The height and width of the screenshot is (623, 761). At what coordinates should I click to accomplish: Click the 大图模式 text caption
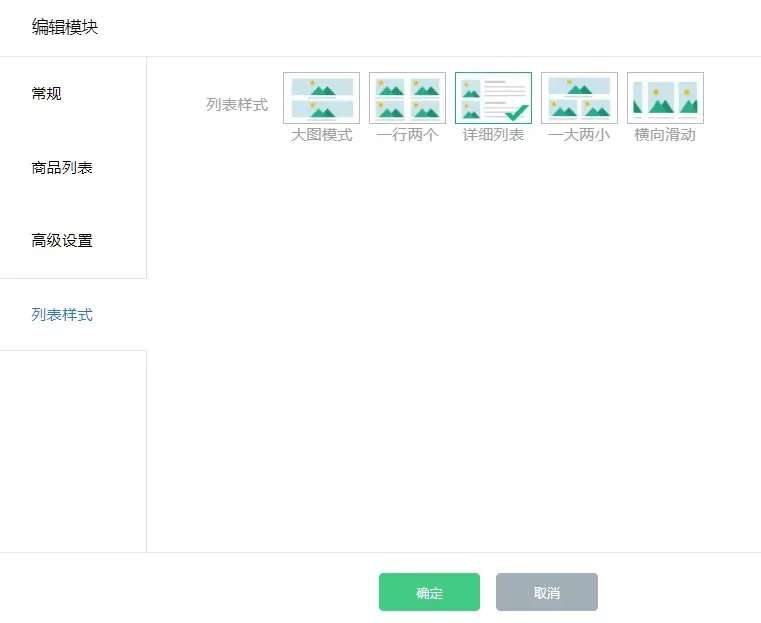[x=321, y=135]
